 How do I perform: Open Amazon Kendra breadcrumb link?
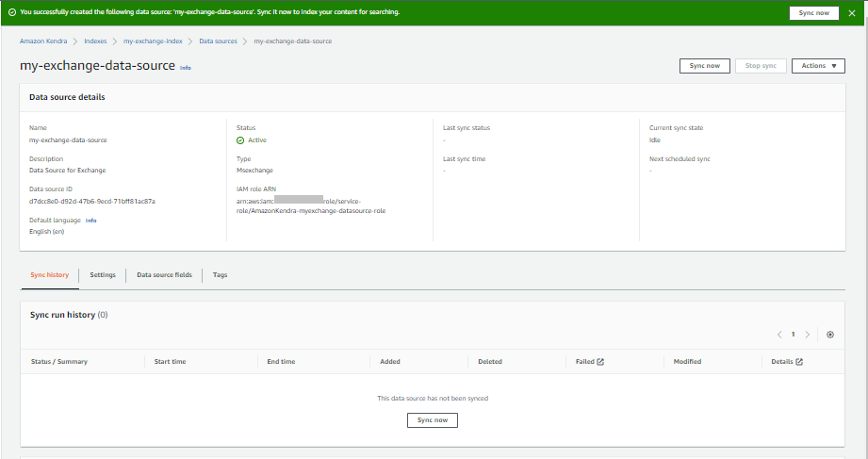pos(43,41)
